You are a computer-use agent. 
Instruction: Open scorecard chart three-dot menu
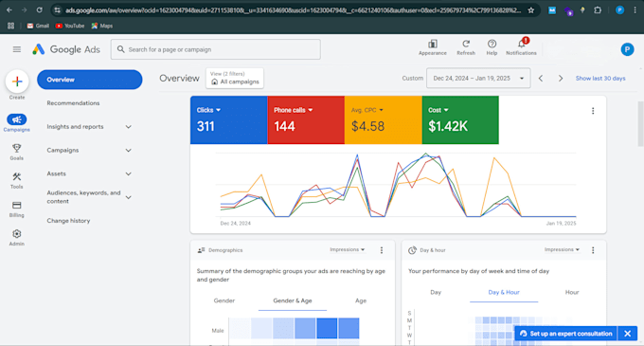pyautogui.click(x=593, y=111)
